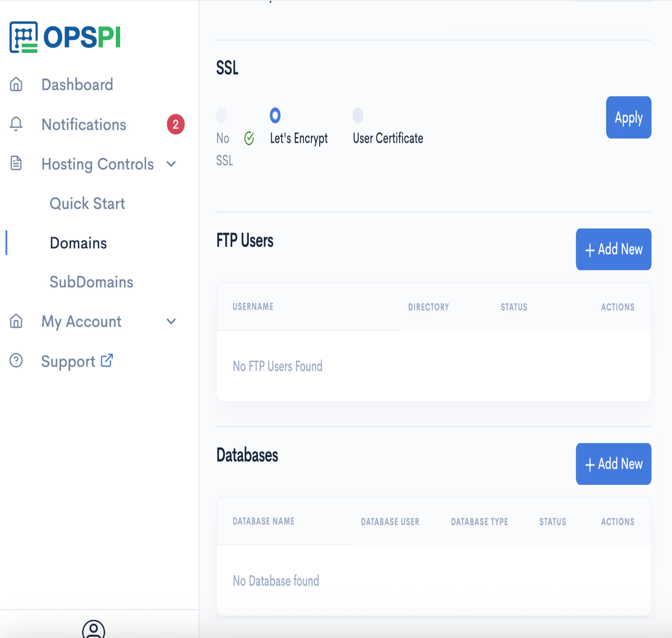672x638 pixels.
Task: Click the Support question mark icon
Action: [x=16, y=361]
